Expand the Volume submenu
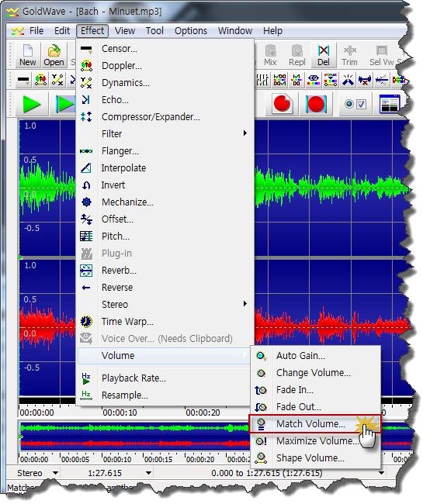The image size is (423, 504). [x=164, y=356]
